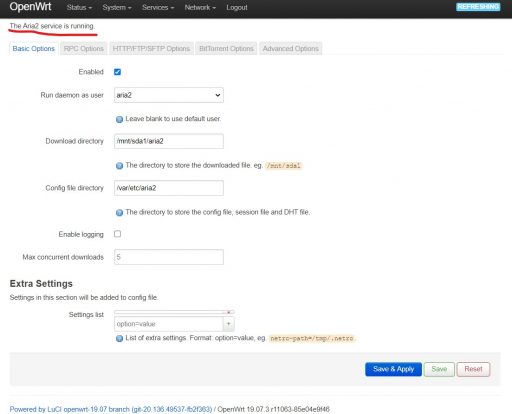Image resolution: width=512 pixels, height=414 pixels.
Task: Open the Advanced Options tab
Action: tap(291, 49)
